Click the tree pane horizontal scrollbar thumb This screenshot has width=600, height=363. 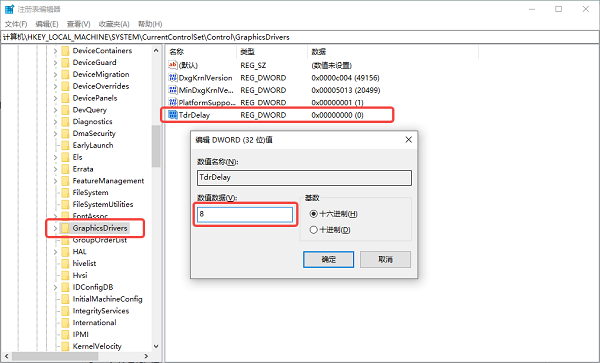pos(55,356)
